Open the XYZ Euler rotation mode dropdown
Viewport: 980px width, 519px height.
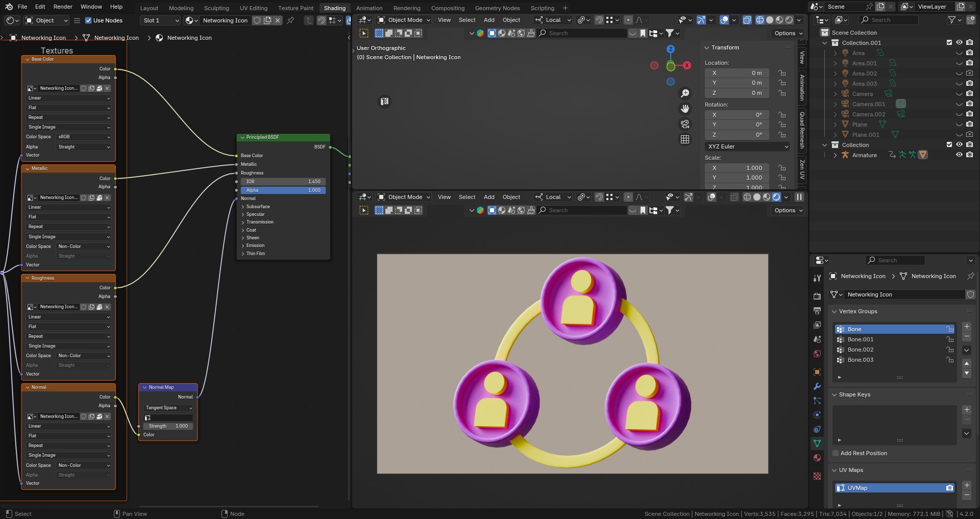[x=748, y=146]
